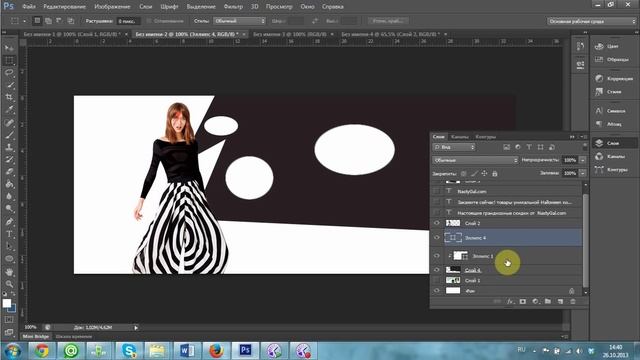Open the Редактирование menu

point(64,7)
